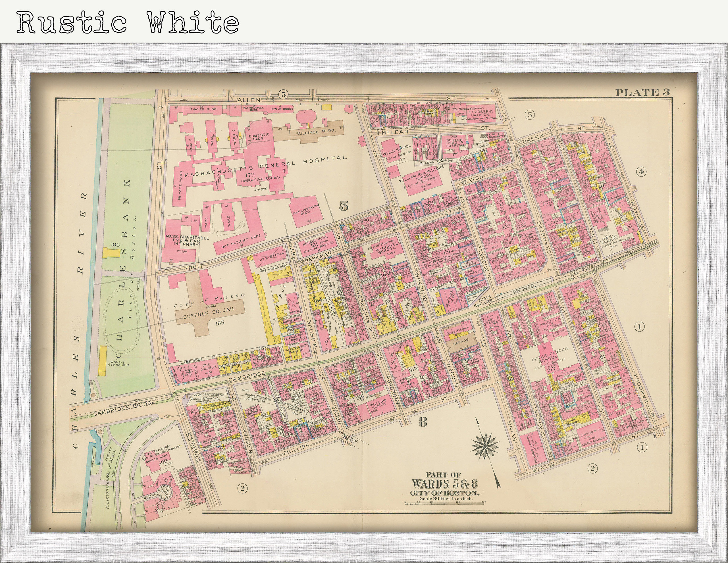Click the scale bar below the map title
Screen dimensions: 728x563
click(x=445, y=503)
